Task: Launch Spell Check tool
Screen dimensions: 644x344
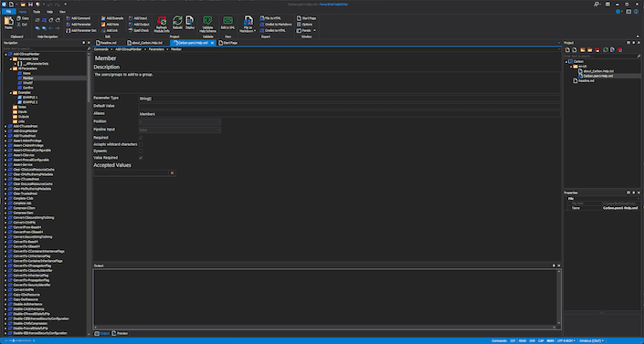Action: tap(139, 30)
